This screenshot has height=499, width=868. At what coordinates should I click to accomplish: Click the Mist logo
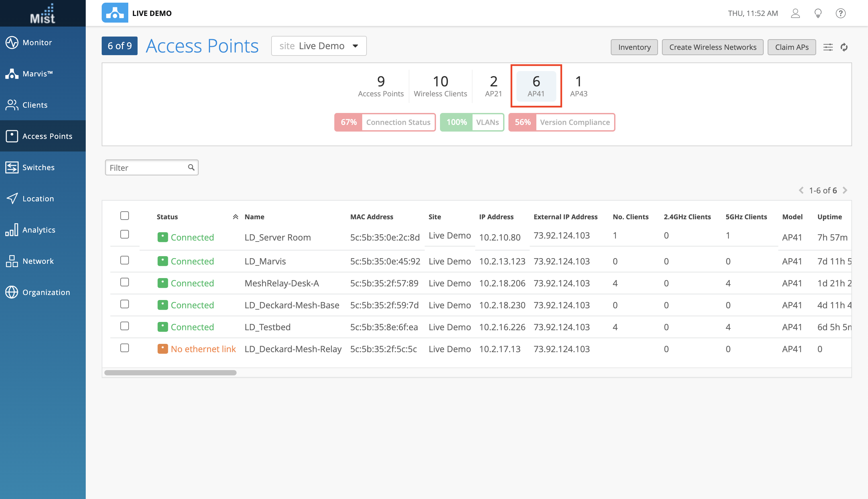pyautogui.click(x=43, y=14)
